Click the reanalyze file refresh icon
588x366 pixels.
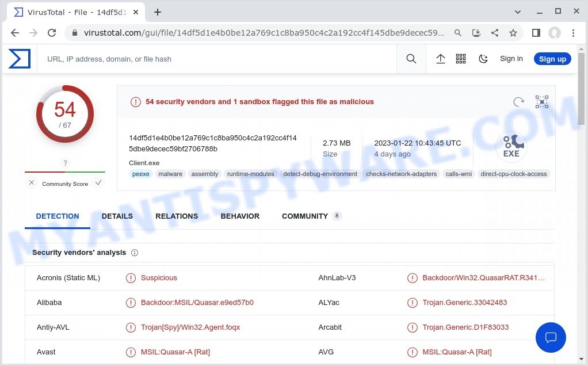[518, 102]
